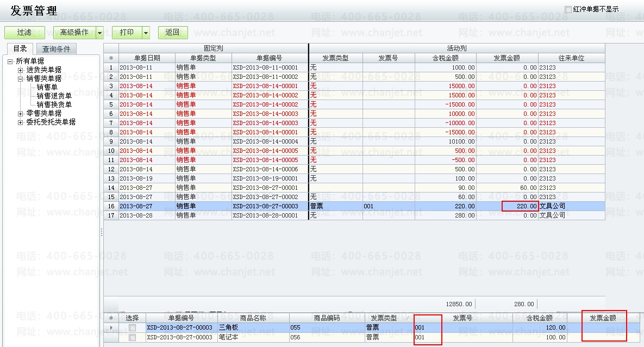Switch to the 查询条件 tab
Viewport: 644px width, 347px height.
pyautogui.click(x=60, y=49)
